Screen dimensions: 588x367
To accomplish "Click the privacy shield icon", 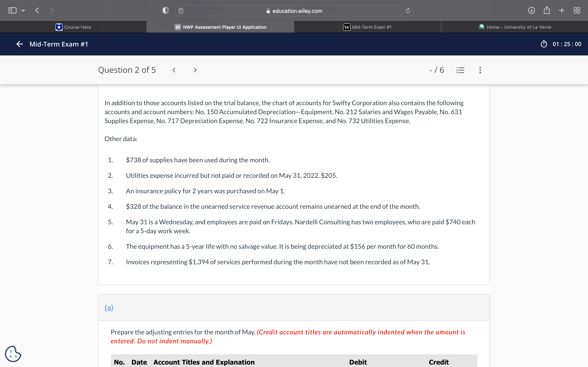I will click(165, 10).
